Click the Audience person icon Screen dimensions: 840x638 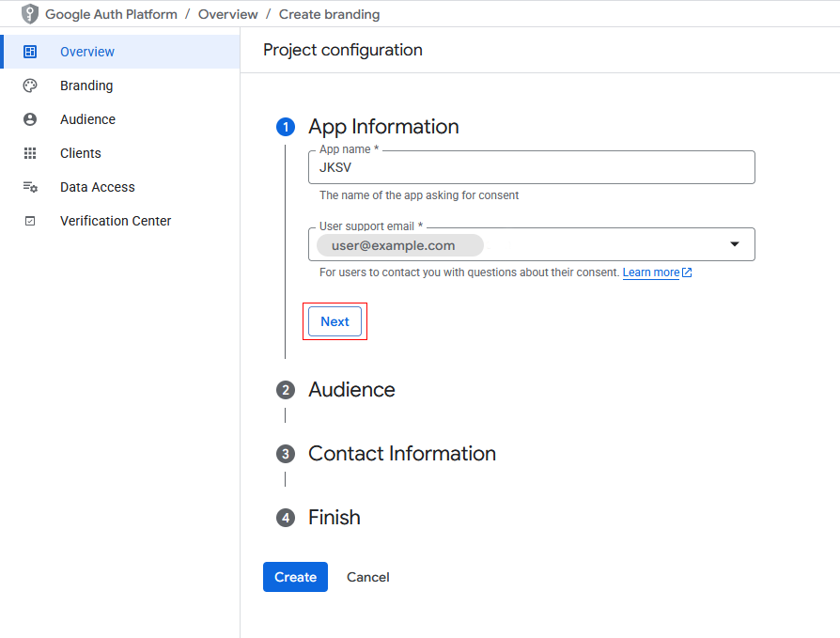30,119
